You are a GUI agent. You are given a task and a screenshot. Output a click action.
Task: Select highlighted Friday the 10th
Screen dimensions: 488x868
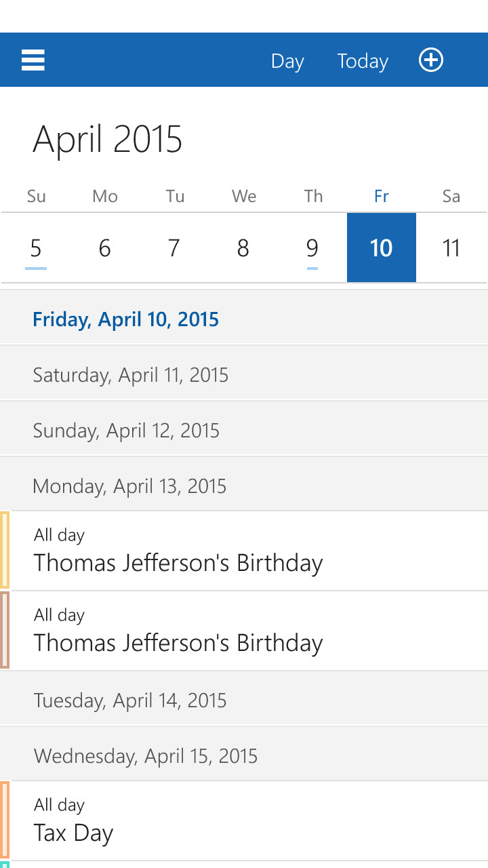[381, 248]
